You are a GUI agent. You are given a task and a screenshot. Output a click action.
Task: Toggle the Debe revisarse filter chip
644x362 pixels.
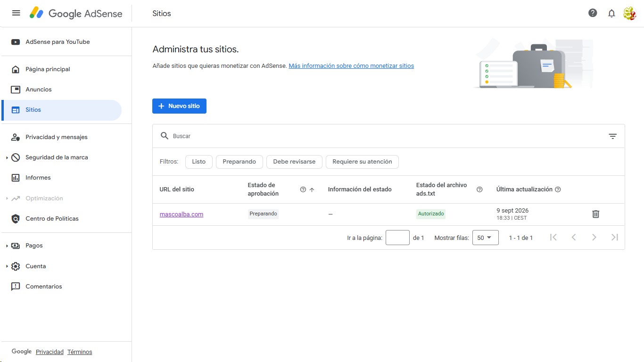[294, 162]
